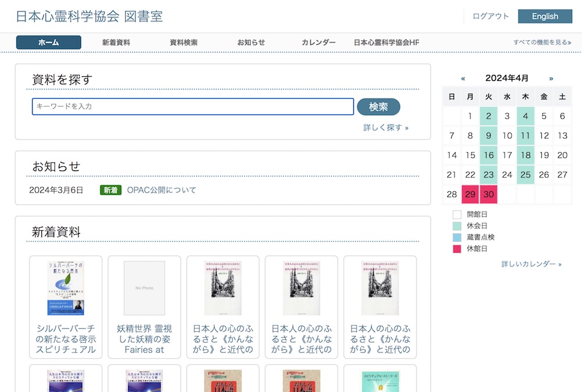Switch to the 新着資料 tab
This screenshot has height=392, width=582.
coord(116,42)
